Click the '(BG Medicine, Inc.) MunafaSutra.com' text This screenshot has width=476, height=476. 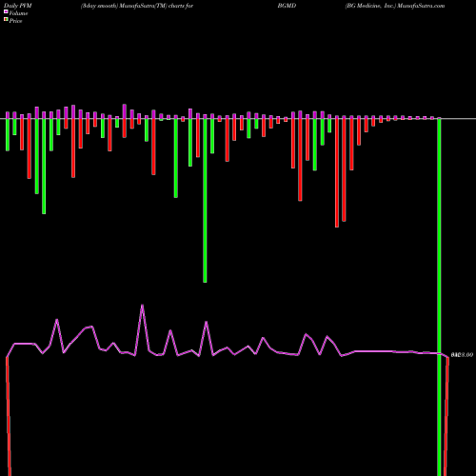pyautogui.click(x=395, y=6)
